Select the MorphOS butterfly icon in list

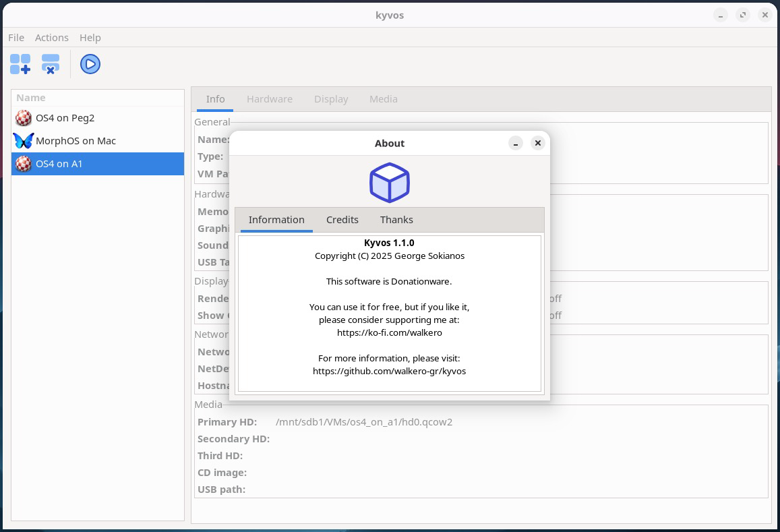[24, 141]
